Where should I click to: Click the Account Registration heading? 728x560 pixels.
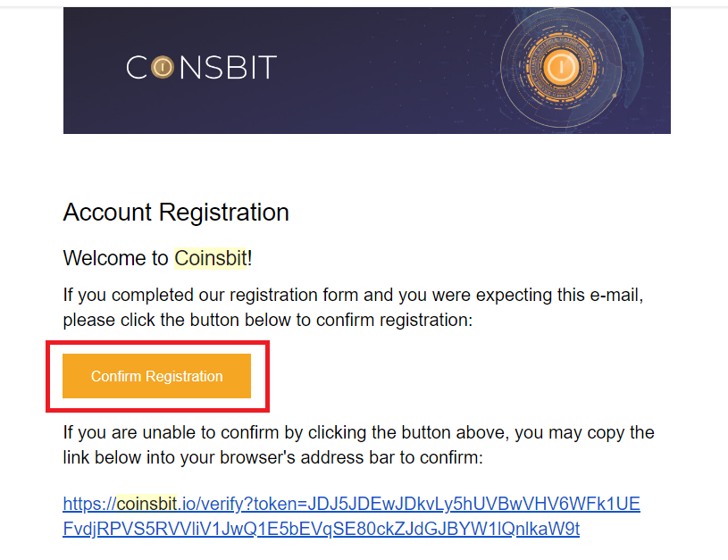click(175, 213)
